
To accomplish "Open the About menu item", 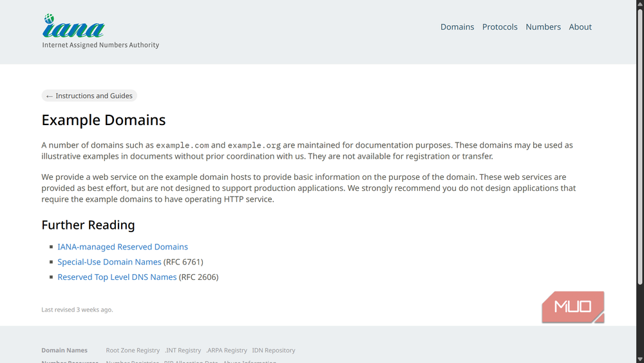I will click(x=580, y=26).
